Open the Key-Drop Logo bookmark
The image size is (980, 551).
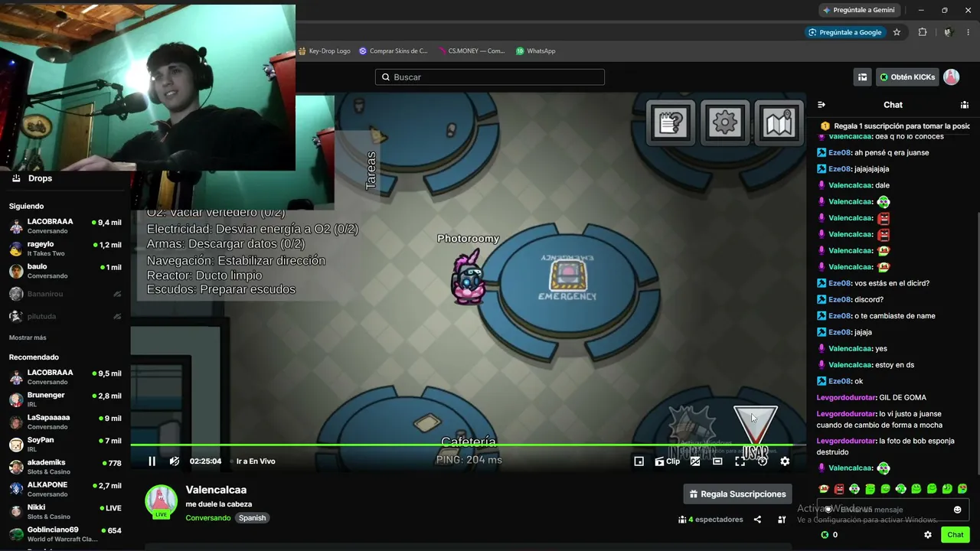tap(325, 51)
